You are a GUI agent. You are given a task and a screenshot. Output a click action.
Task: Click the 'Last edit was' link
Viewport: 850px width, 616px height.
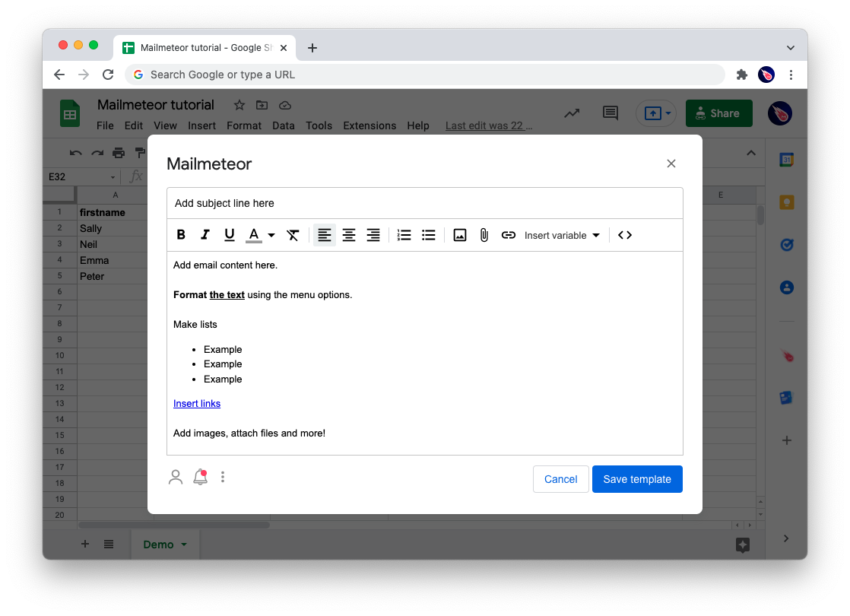tap(488, 125)
